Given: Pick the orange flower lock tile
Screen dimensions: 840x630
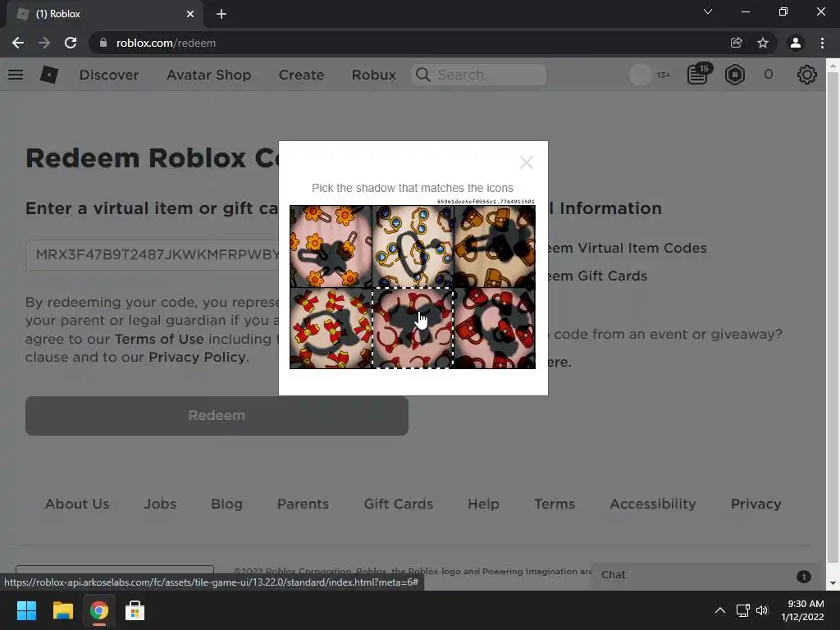Looking at the screenshot, I should click(331, 246).
